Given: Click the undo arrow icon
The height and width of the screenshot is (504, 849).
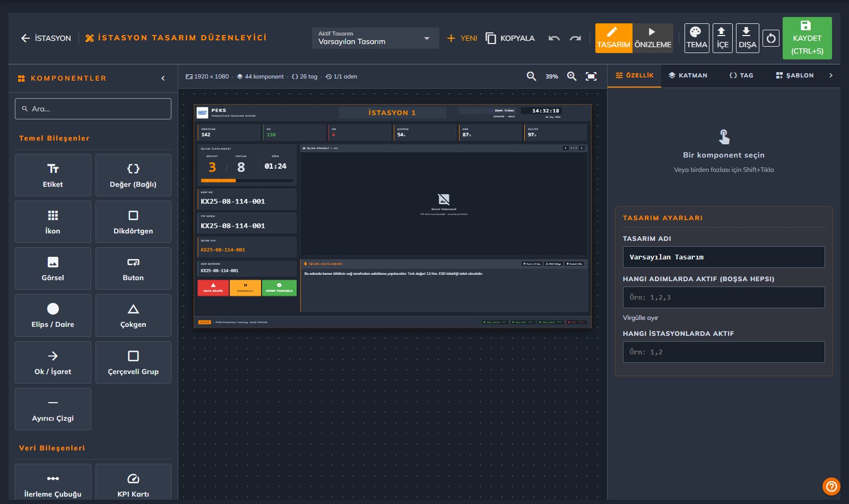Looking at the screenshot, I should click(x=554, y=38).
